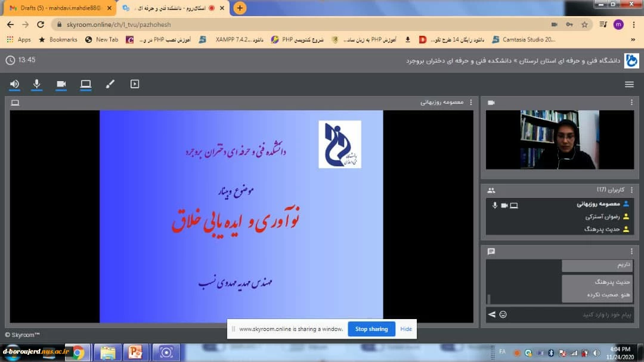
Task: Click the browser address bar
Action: pyautogui.click(x=300, y=24)
